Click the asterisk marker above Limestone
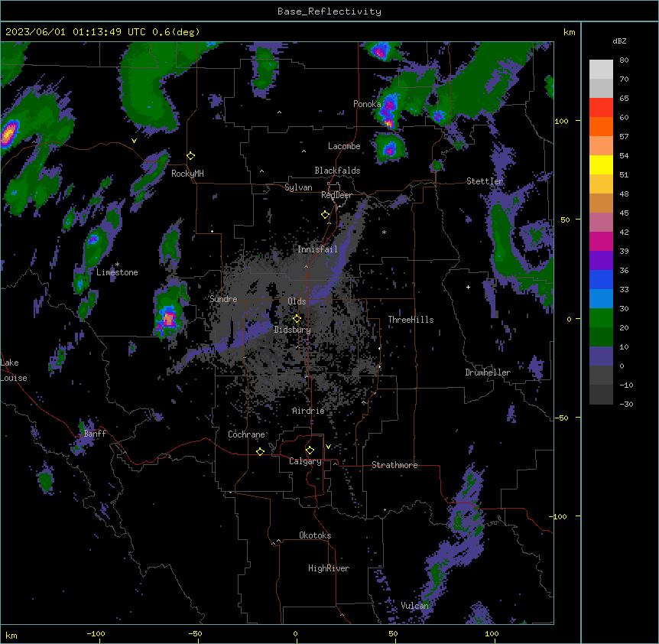The image size is (659, 644). pyautogui.click(x=117, y=265)
